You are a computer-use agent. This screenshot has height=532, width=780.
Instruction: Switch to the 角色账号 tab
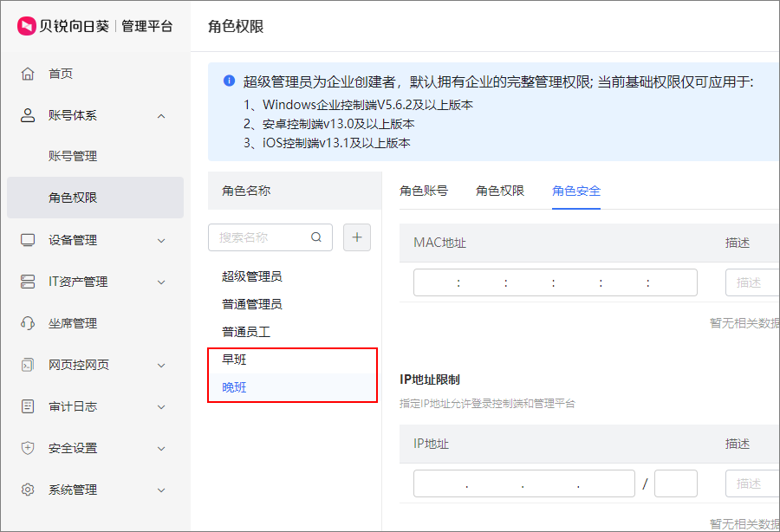(x=424, y=191)
